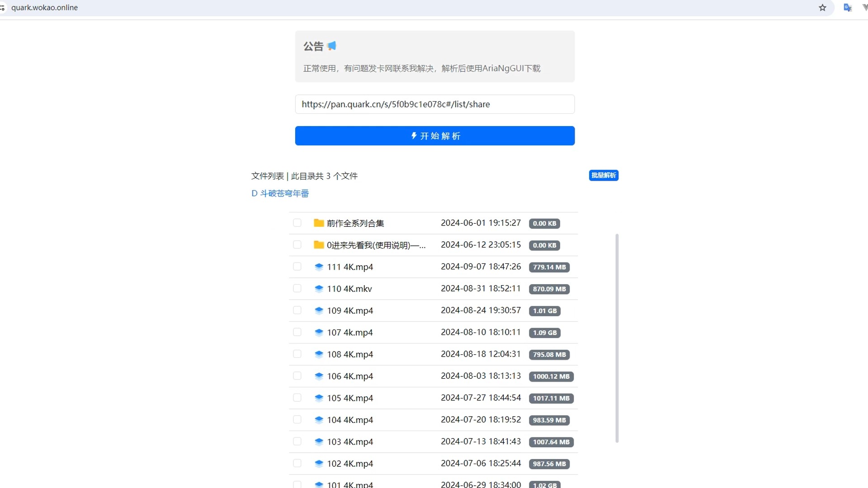This screenshot has width=868, height=488.
Task: Enable the 108 4K.mp4 checkbox
Action: [x=297, y=354]
